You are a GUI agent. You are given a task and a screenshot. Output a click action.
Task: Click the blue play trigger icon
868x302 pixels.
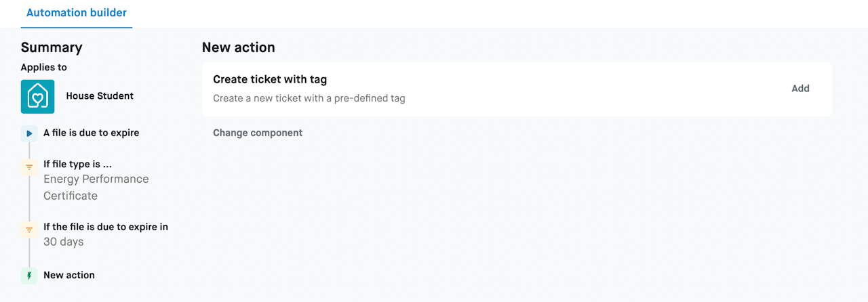point(29,133)
